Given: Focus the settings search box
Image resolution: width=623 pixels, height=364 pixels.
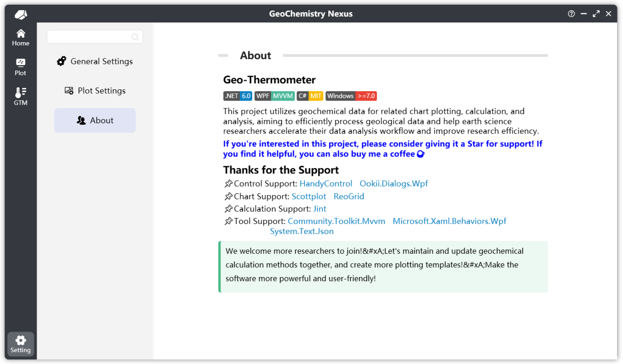Looking at the screenshot, I should tap(89, 37).
